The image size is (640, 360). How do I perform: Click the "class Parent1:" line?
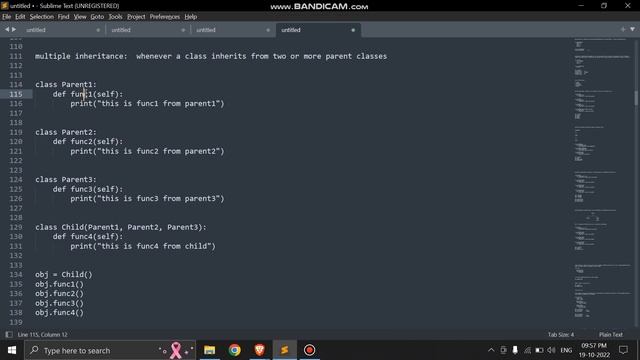(66, 84)
